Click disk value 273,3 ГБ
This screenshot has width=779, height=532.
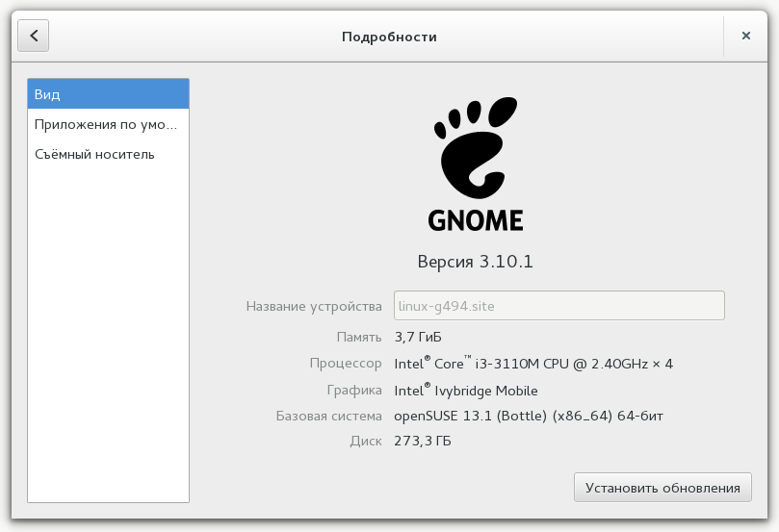click(423, 441)
